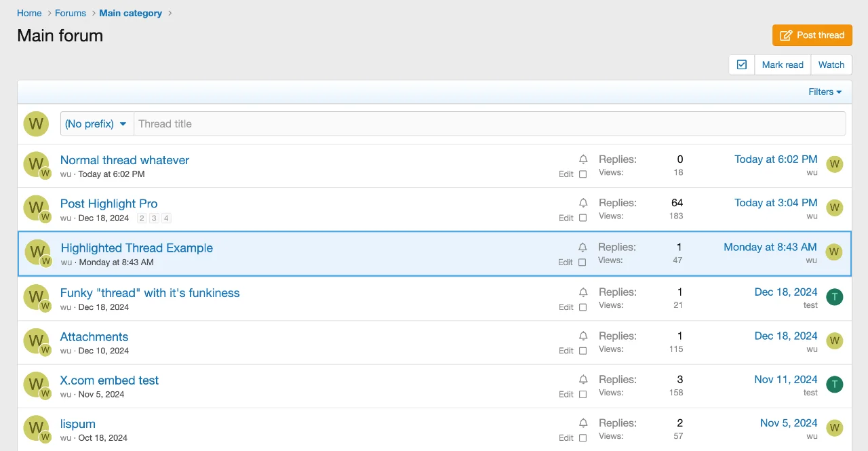Image resolution: width=868 pixels, height=451 pixels.
Task: Click the select-all checkmark icon near Mark read
Action: (x=741, y=64)
